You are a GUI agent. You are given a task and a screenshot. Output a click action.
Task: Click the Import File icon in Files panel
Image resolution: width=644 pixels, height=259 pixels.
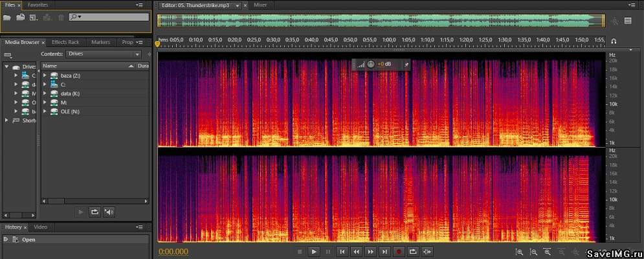tap(20, 17)
